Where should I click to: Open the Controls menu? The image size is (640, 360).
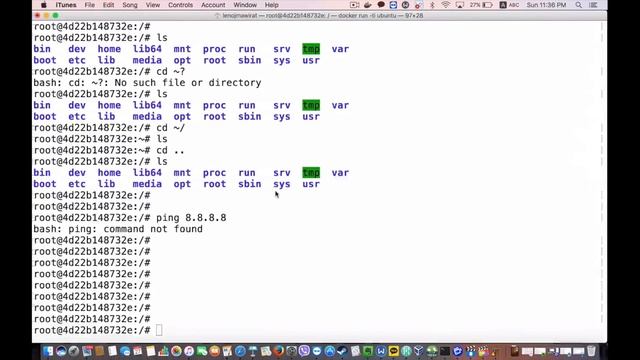pyautogui.click(x=180, y=5)
